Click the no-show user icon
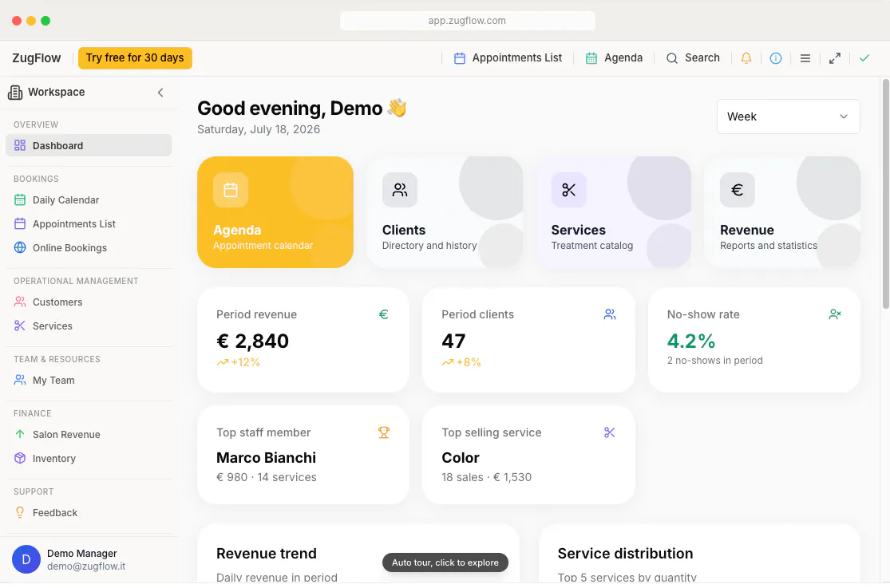The width and height of the screenshot is (890, 588). [835, 314]
